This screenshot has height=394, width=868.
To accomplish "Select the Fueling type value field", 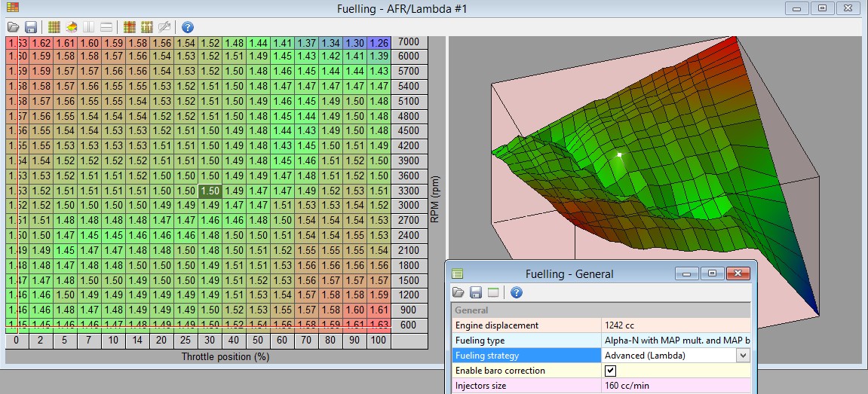I will pos(676,341).
